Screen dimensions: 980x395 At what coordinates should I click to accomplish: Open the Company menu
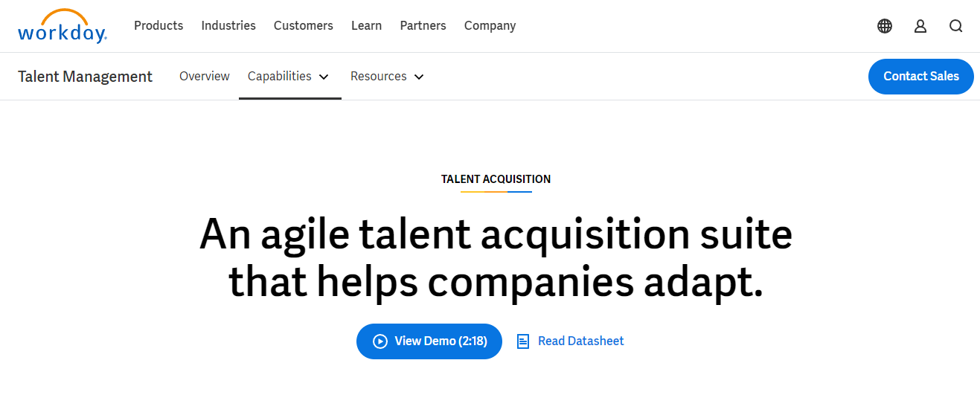click(490, 26)
